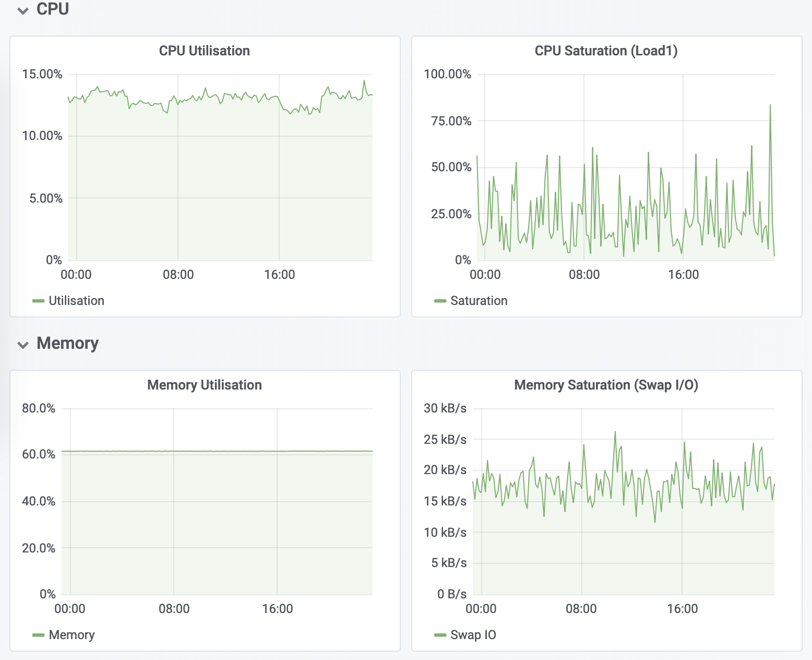The image size is (812, 660).
Task: Click the CPU section heading
Action: (x=53, y=9)
